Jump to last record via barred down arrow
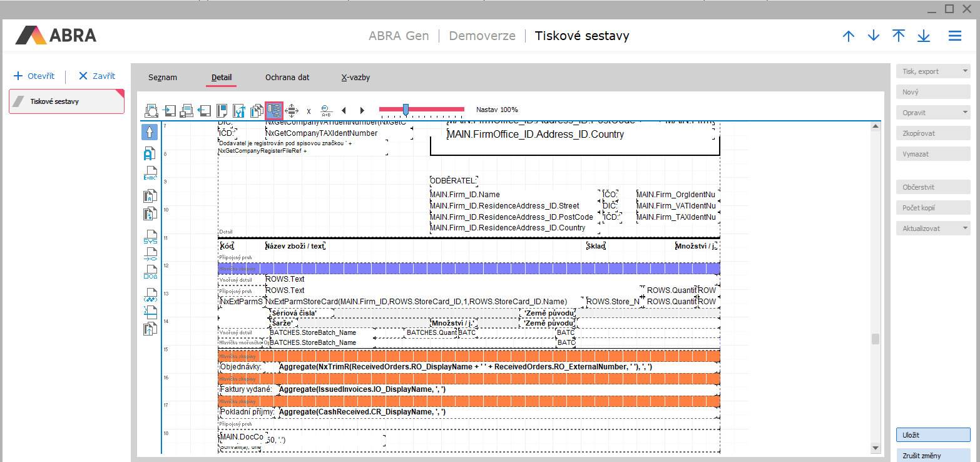Image resolution: width=980 pixels, height=462 pixels. click(924, 36)
